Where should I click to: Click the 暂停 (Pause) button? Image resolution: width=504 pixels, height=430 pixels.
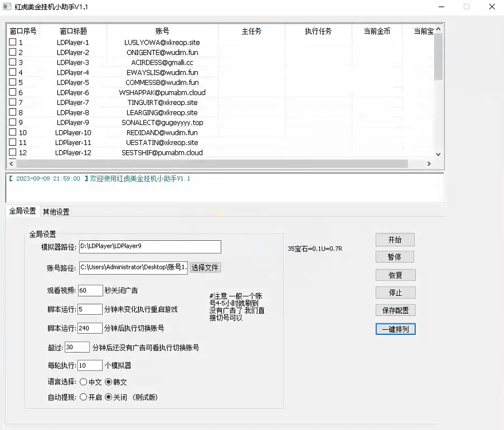point(394,257)
